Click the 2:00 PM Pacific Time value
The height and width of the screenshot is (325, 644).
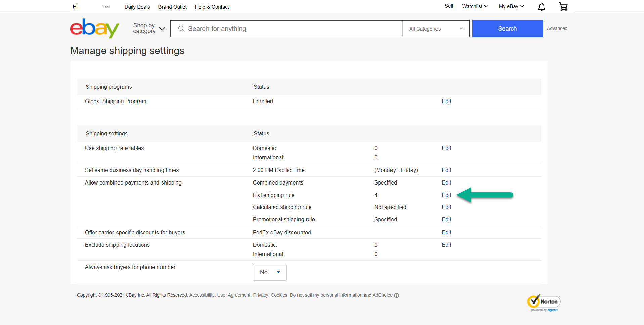[279, 170]
